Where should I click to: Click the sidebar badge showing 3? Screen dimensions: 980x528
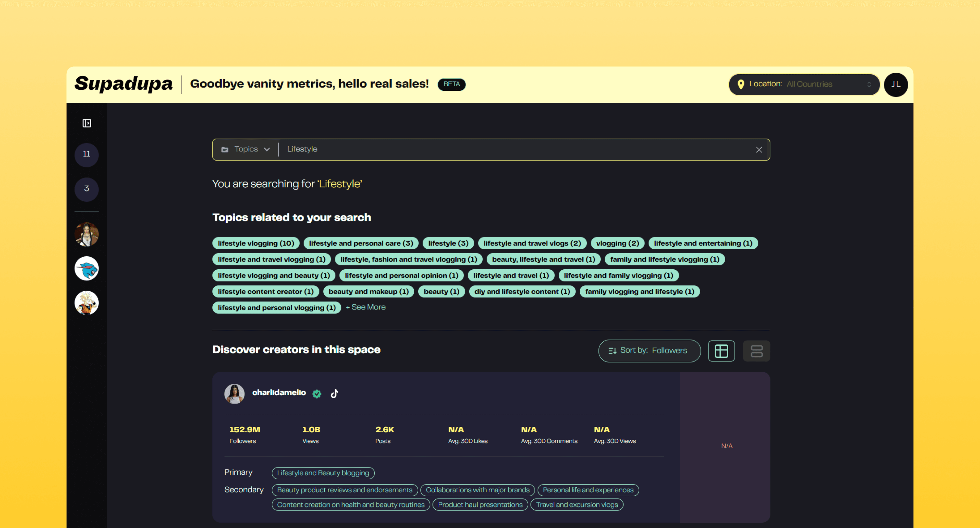[87, 189]
